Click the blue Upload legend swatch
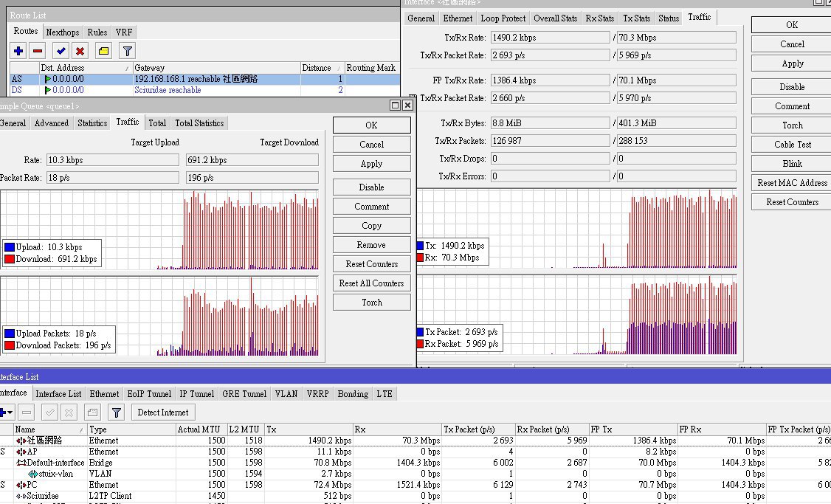Viewport: 831px width, 504px height. 10,247
